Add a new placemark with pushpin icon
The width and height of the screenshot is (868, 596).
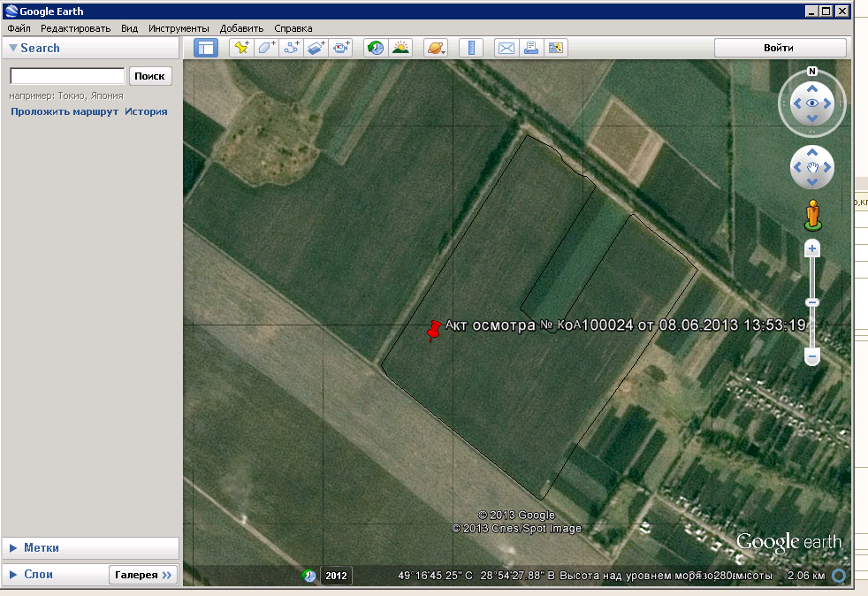[x=241, y=48]
